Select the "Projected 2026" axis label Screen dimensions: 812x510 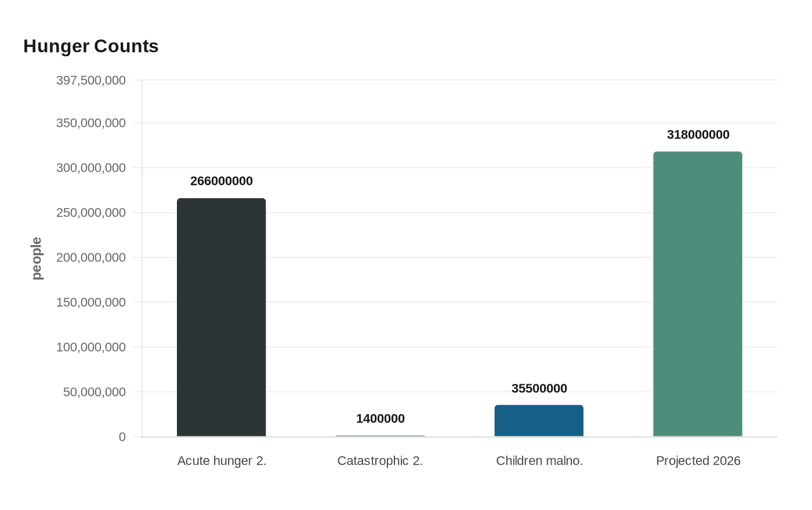pyautogui.click(x=698, y=461)
